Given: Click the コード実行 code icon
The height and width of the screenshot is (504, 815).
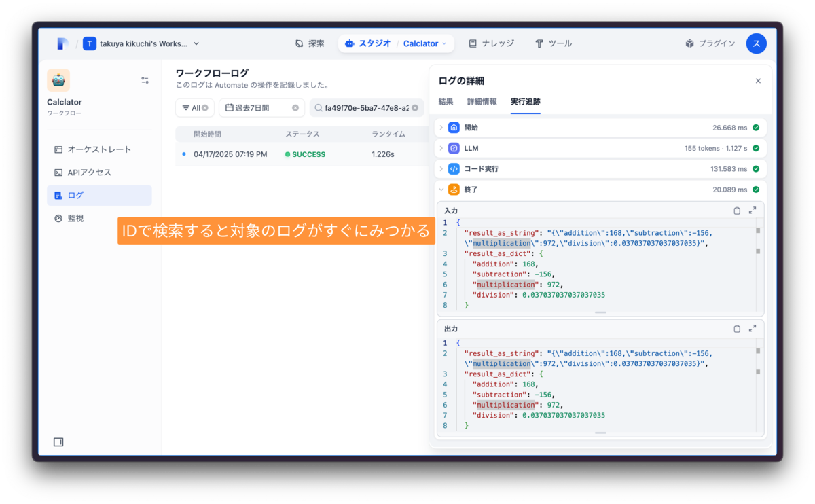Looking at the screenshot, I should [454, 168].
